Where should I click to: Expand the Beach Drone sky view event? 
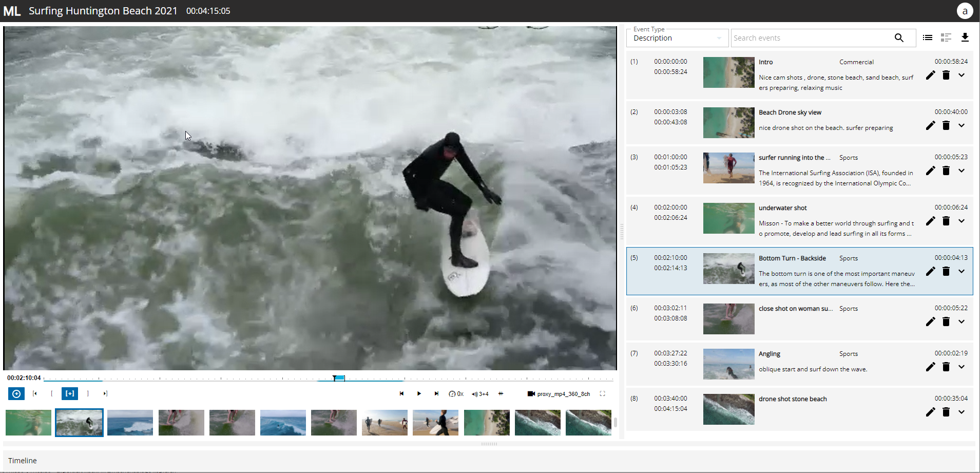[962, 126]
